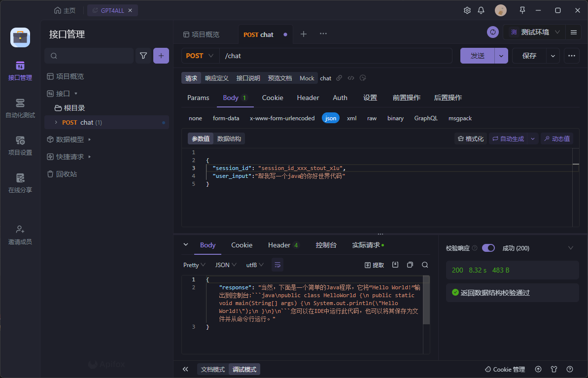Copy the chat link icon
Viewport: 588px width, 378px height.
click(339, 78)
